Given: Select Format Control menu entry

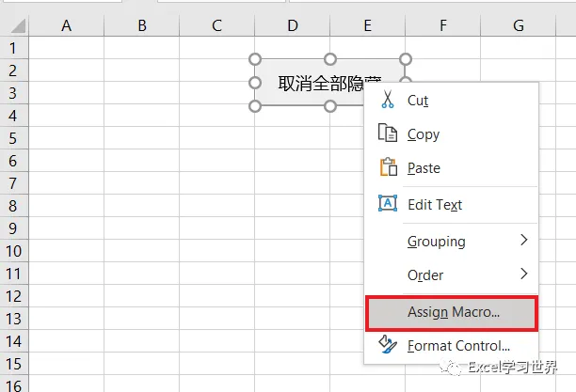Looking at the screenshot, I should click(x=457, y=346).
